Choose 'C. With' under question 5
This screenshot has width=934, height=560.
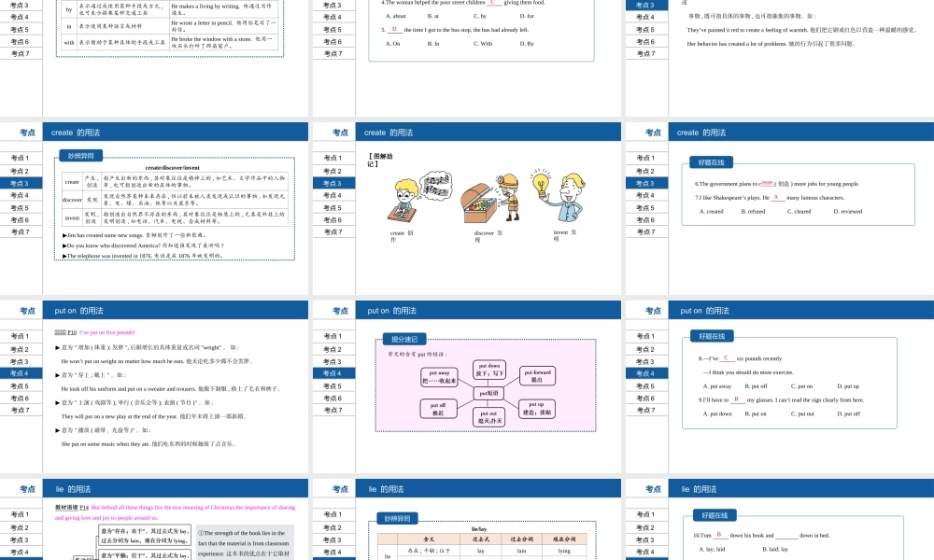(483, 44)
